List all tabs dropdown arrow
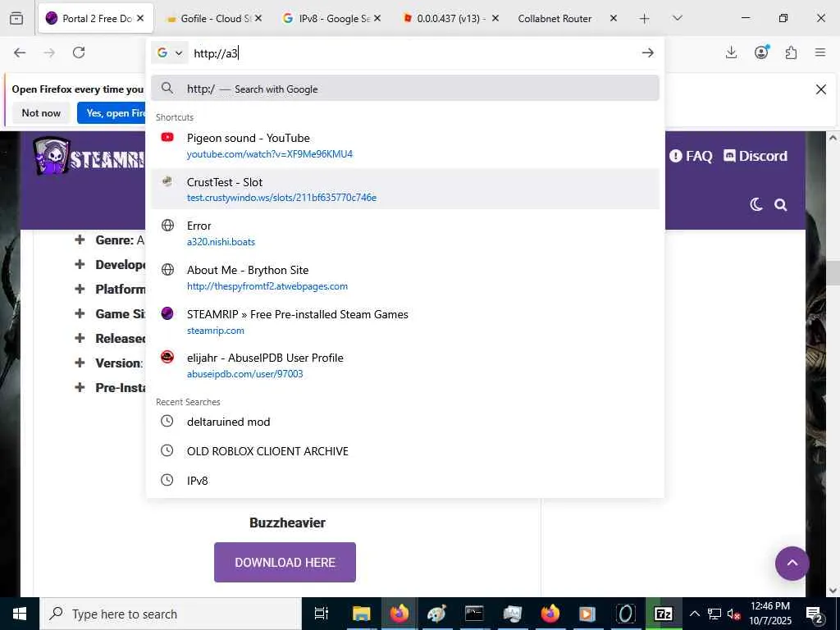This screenshot has height=630, width=840. click(x=677, y=18)
